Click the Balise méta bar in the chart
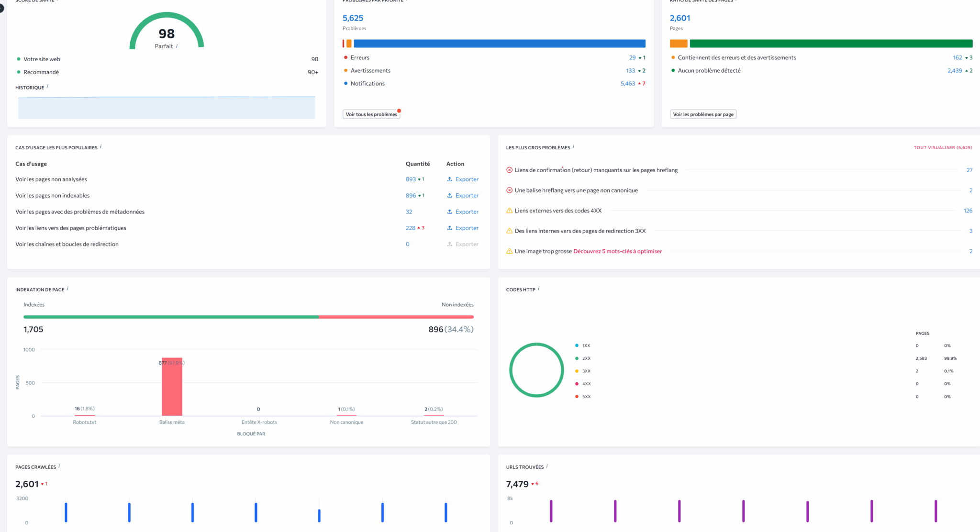This screenshot has height=532, width=980. [172, 387]
